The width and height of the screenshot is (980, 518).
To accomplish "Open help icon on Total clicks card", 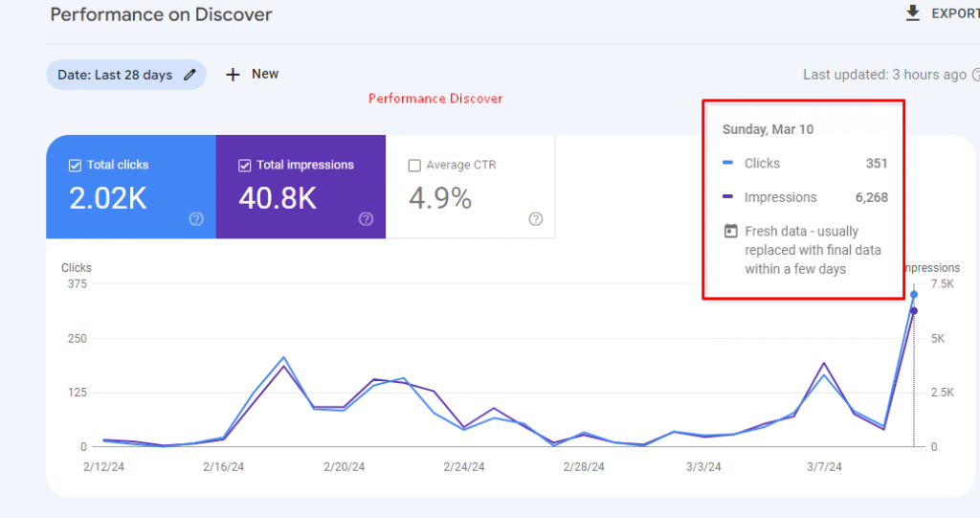I will [196, 219].
